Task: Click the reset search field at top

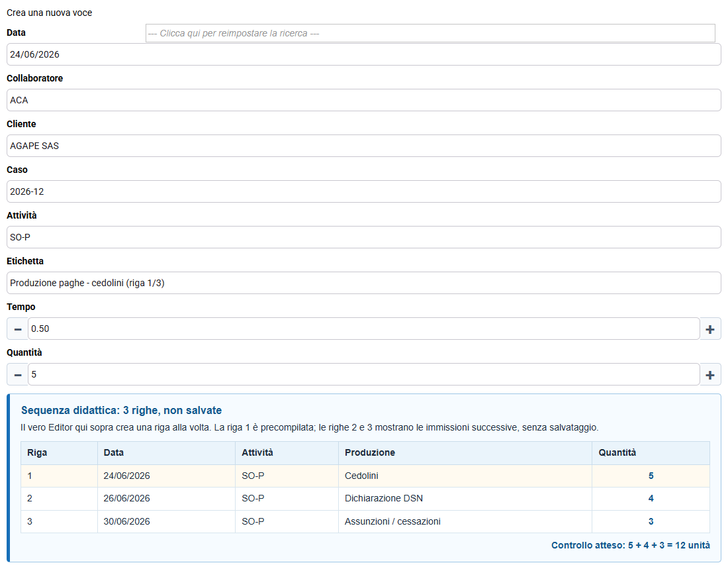Action: pos(430,34)
